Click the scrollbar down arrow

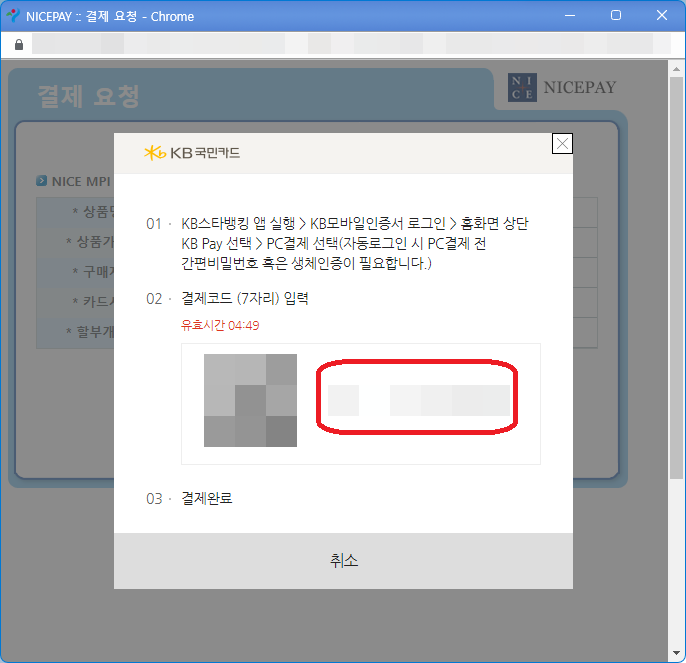(676, 653)
